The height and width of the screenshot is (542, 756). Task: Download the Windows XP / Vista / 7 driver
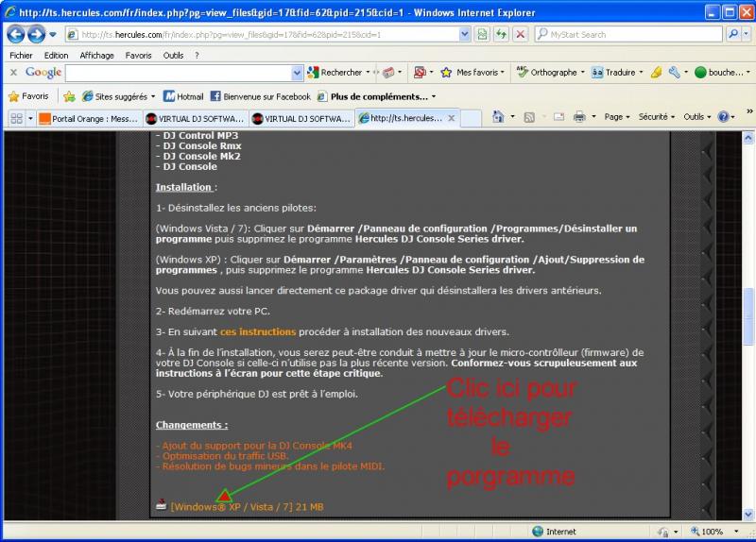246,507
